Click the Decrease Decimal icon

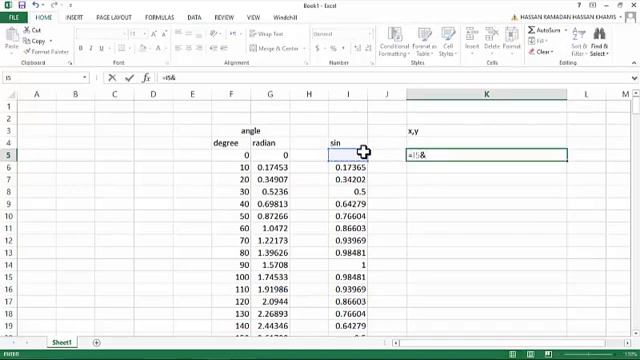click(x=368, y=48)
